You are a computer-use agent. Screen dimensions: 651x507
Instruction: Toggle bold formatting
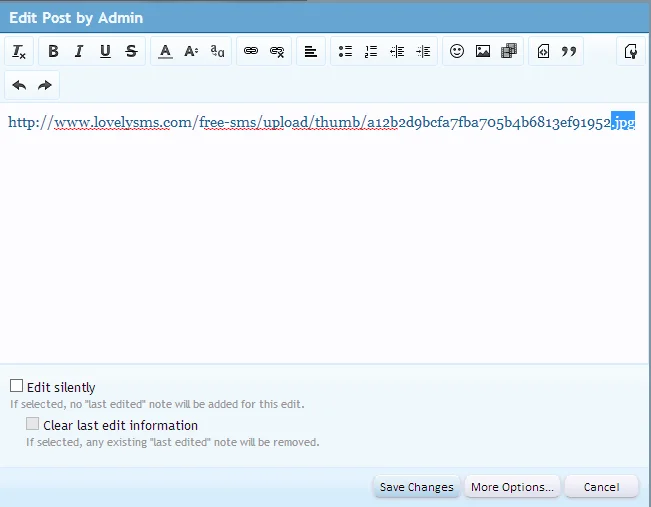53,52
